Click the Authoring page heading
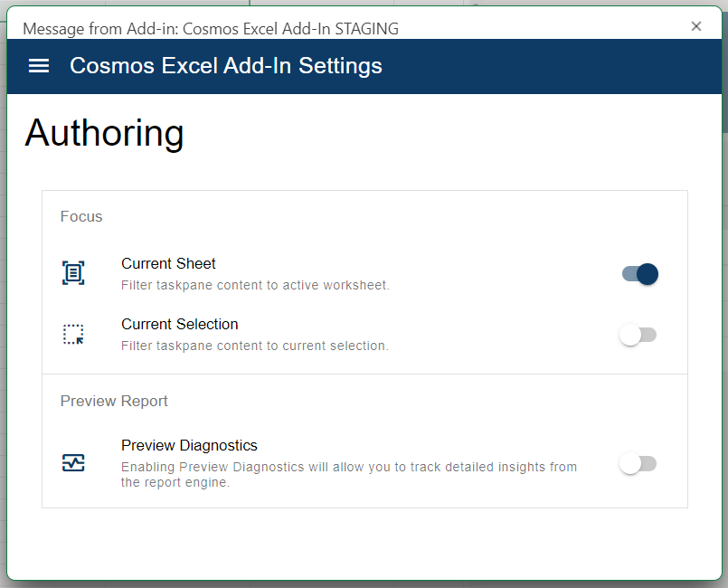 click(105, 133)
